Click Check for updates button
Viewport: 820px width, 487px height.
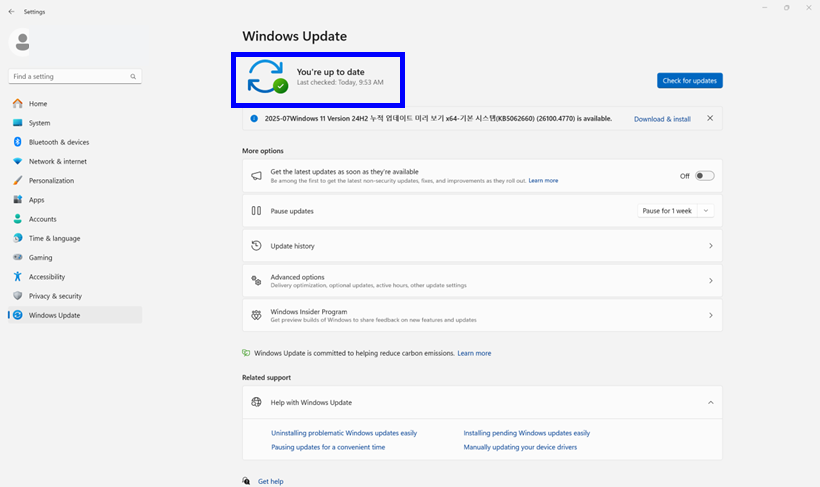(x=689, y=80)
